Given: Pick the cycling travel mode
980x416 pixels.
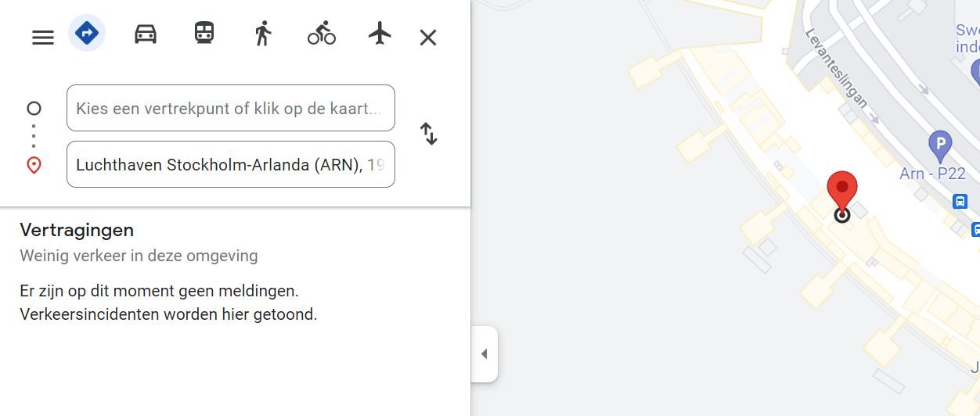Looking at the screenshot, I should pyautogui.click(x=321, y=34).
